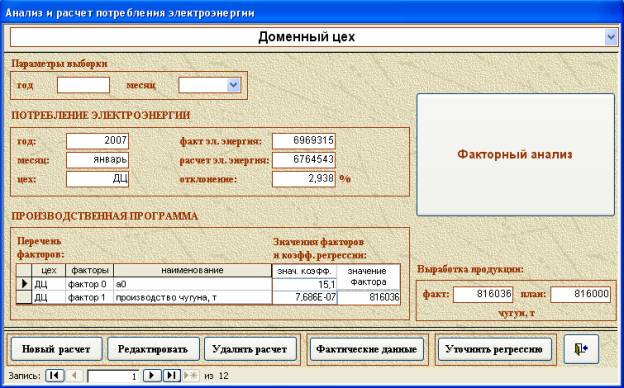
Task: Go to next record arrow
Action: coord(152,375)
